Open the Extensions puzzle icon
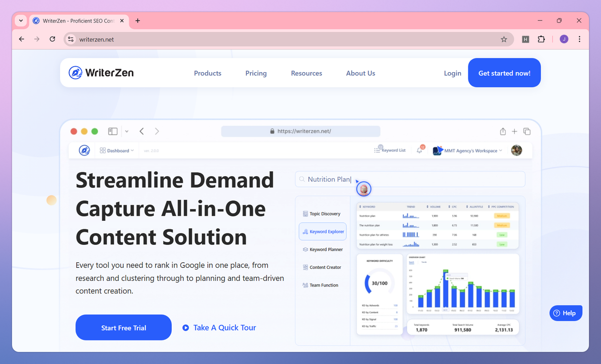The image size is (601, 364). pyautogui.click(x=541, y=39)
